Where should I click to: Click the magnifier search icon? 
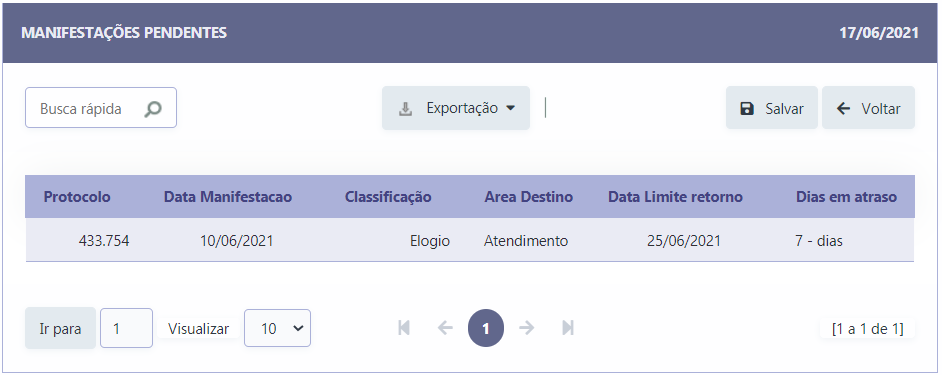pyautogui.click(x=153, y=109)
